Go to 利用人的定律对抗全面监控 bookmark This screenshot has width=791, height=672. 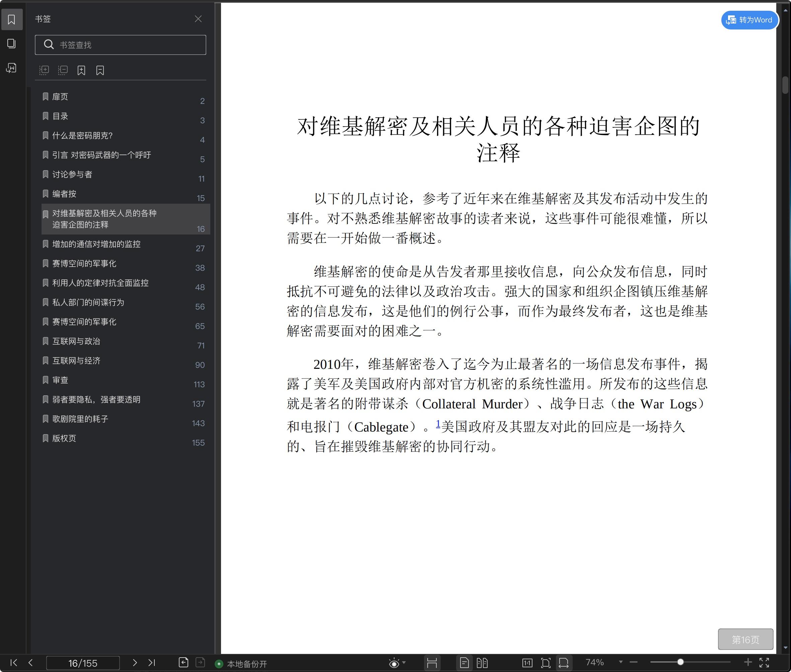pos(126,283)
